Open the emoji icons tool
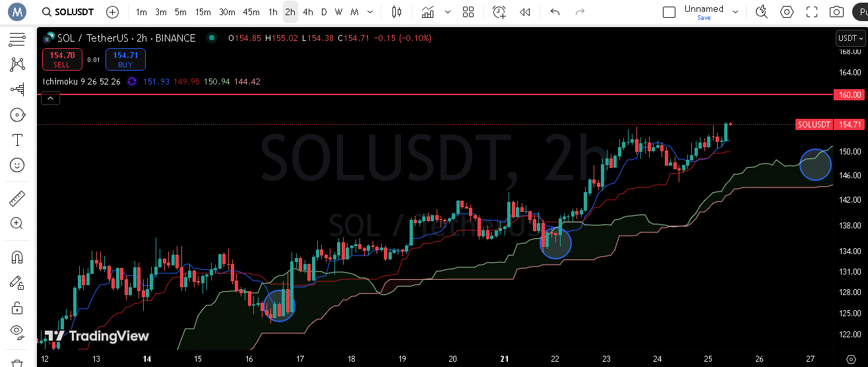 coord(17,165)
